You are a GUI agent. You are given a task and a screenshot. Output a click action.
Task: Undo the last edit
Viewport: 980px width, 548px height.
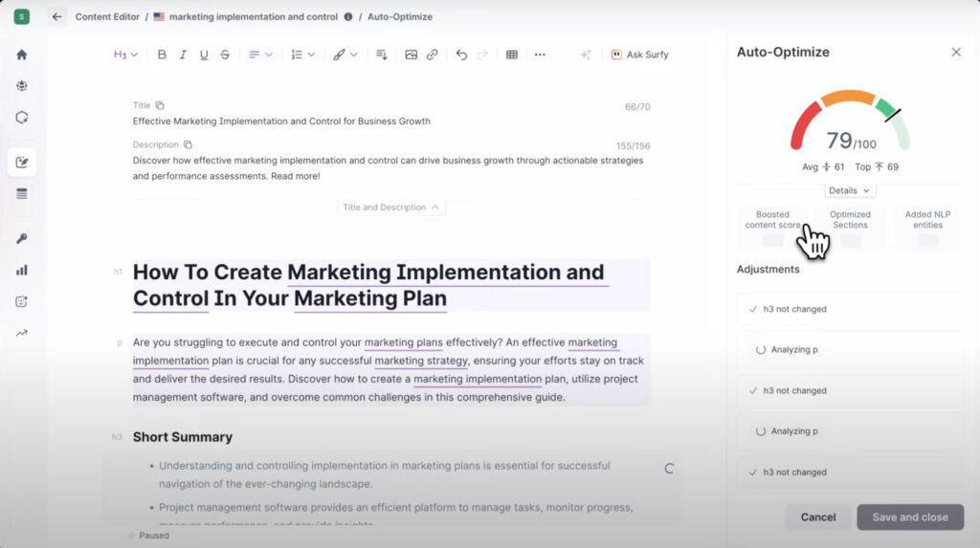click(461, 55)
